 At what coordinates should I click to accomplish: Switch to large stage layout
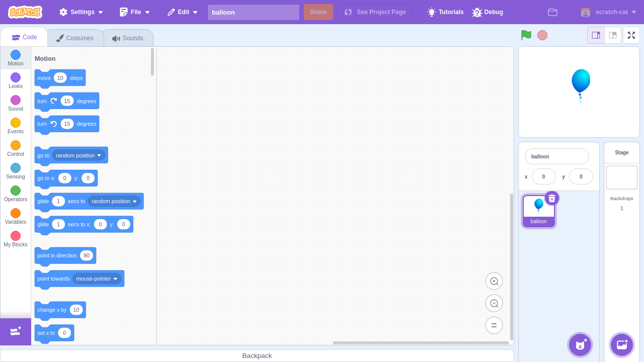[x=613, y=35]
